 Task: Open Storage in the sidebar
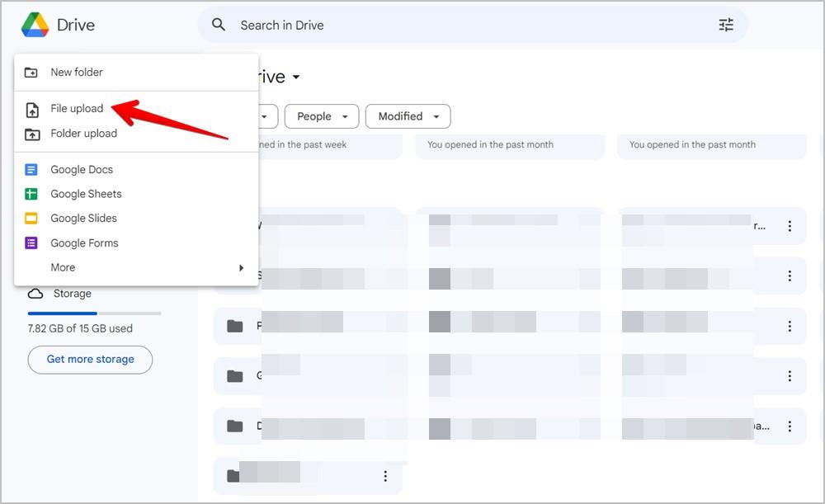(x=72, y=294)
